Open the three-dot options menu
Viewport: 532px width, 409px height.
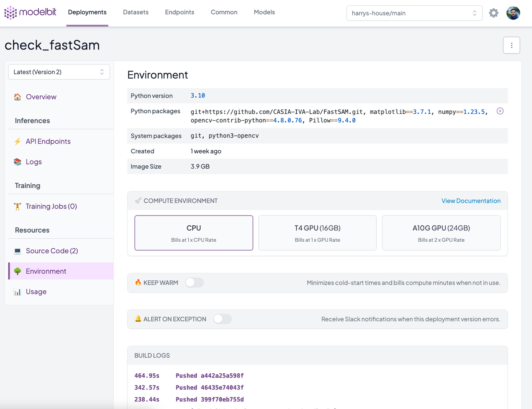[511, 45]
